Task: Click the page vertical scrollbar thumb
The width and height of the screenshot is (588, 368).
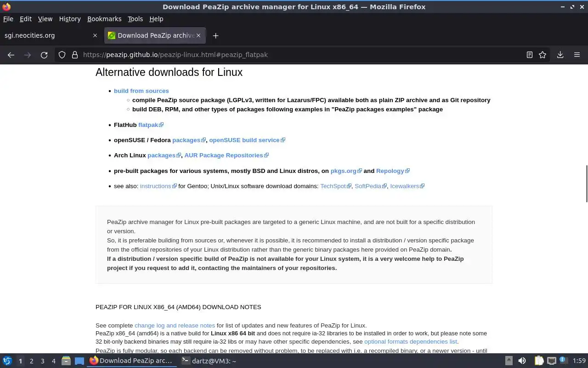Action: 586,183
